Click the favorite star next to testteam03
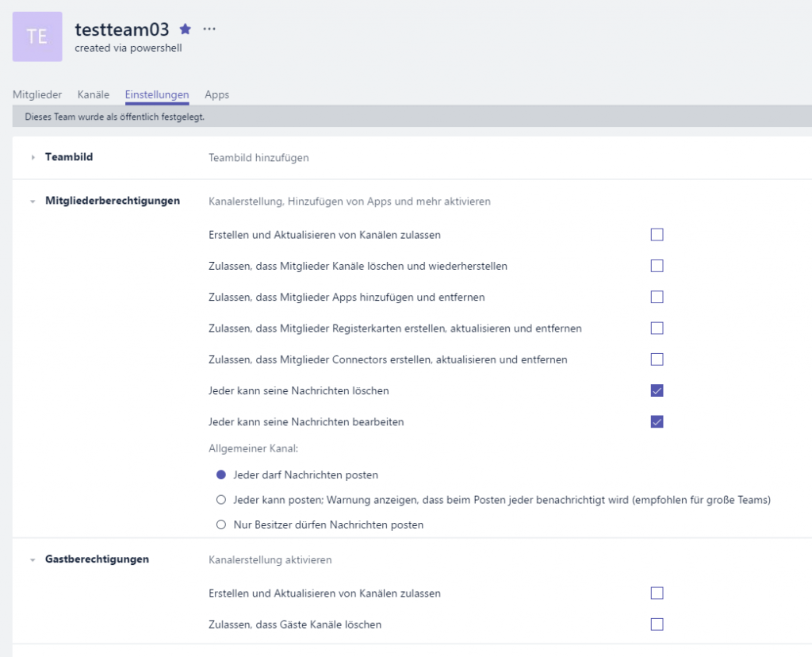812x657 pixels. (x=185, y=28)
